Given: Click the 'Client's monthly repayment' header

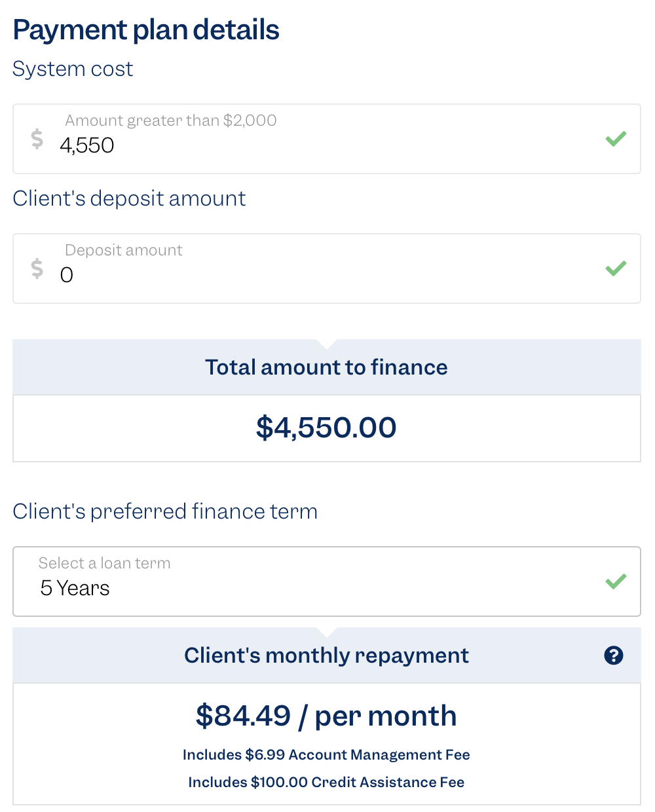Looking at the screenshot, I should click(x=326, y=655).
